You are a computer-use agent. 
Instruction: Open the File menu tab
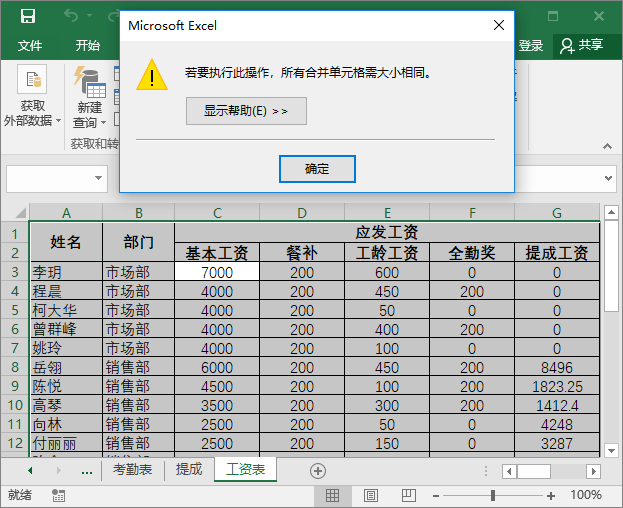coord(30,45)
